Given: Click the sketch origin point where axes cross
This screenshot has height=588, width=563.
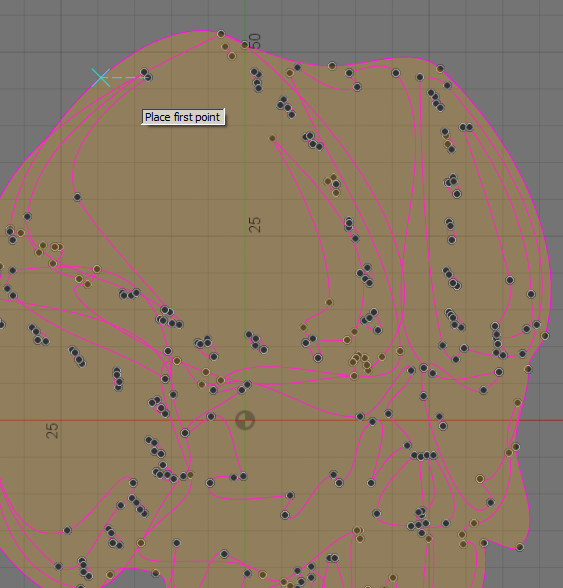Looking at the screenshot, I should (x=245, y=420).
